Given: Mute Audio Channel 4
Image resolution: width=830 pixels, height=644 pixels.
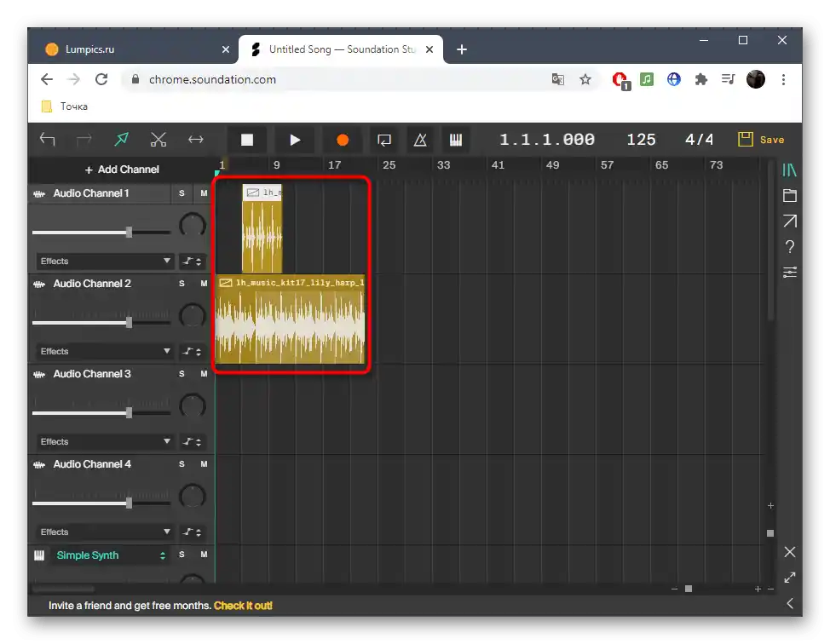Looking at the screenshot, I should coord(204,464).
